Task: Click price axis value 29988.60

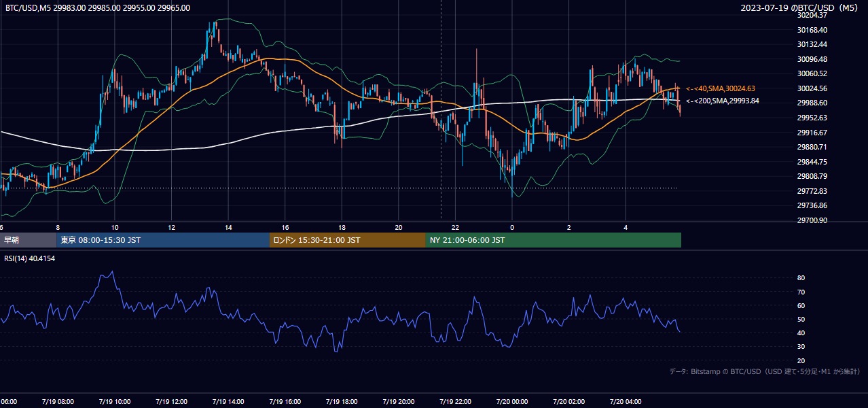Action: 812,103
